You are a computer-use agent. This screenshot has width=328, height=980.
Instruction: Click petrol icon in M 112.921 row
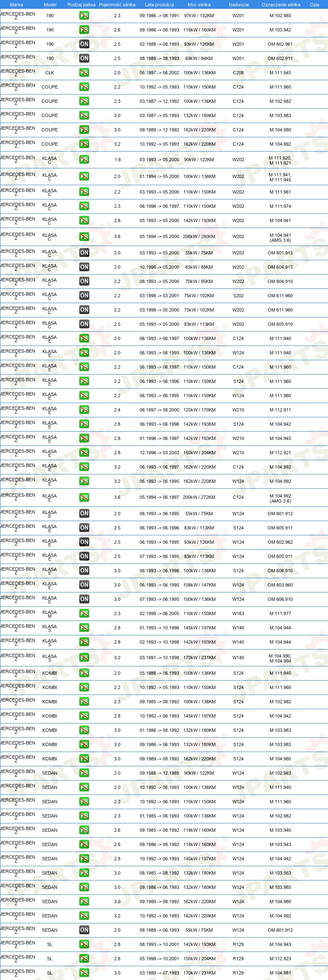(x=84, y=453)
